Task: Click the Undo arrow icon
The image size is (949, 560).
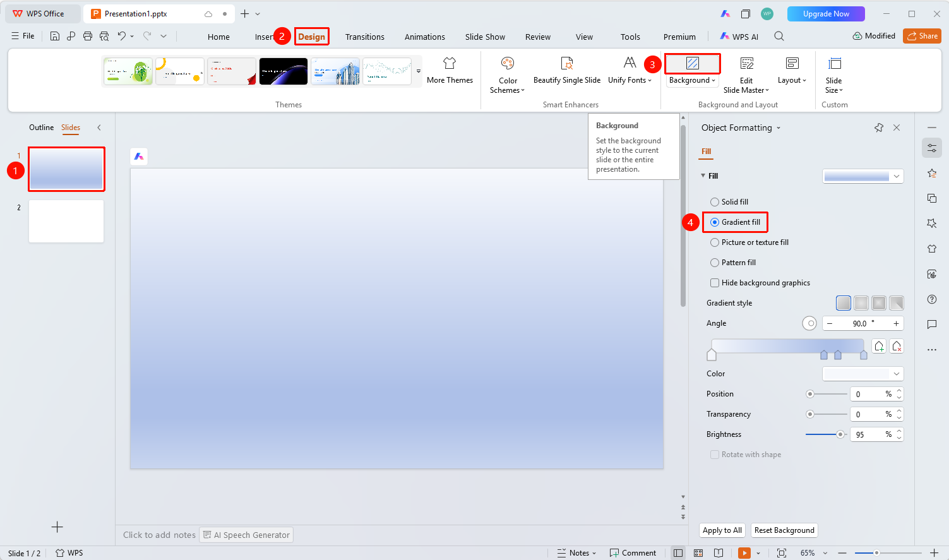Action: [x=122, y=36]
